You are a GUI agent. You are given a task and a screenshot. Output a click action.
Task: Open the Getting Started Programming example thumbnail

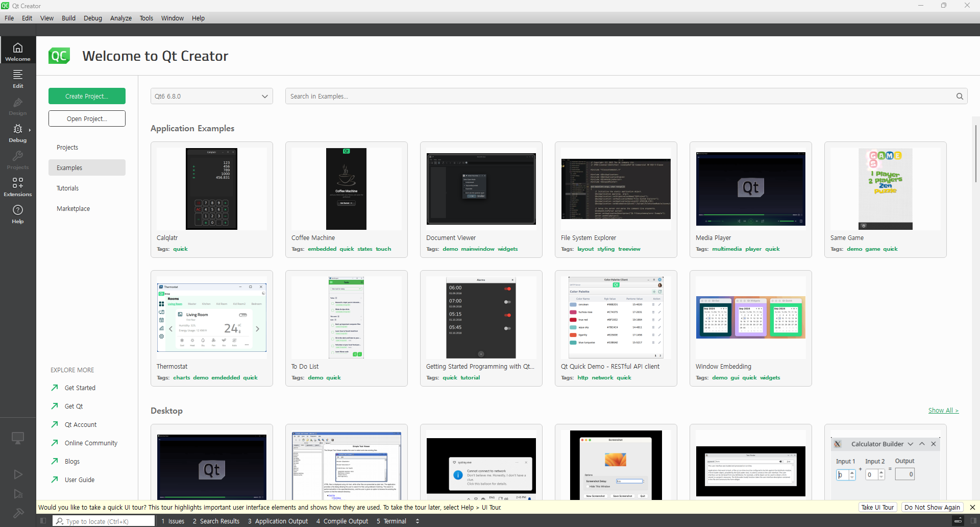(481, 318)
